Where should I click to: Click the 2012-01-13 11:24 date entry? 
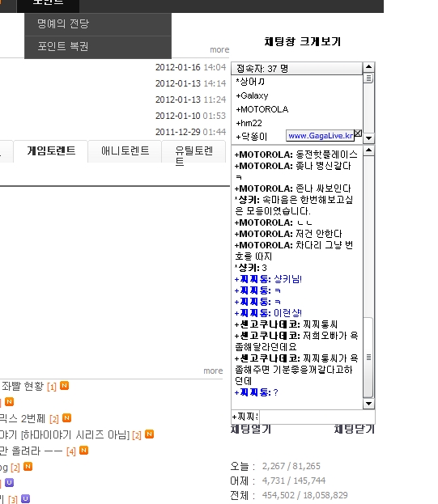click(191, 100)
